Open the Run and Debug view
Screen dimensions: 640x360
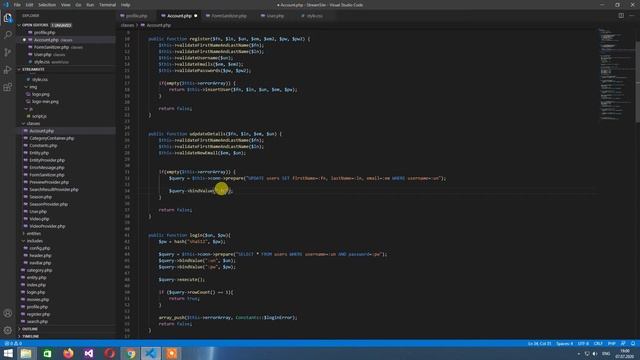click(x=8, y=70)
